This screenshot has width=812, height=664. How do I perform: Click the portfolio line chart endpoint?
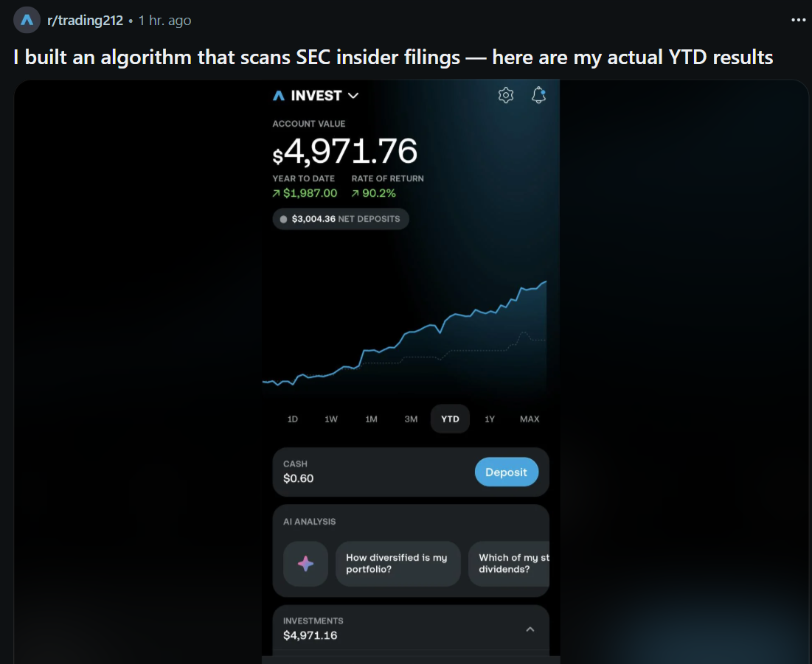click(x=545, y=282)
